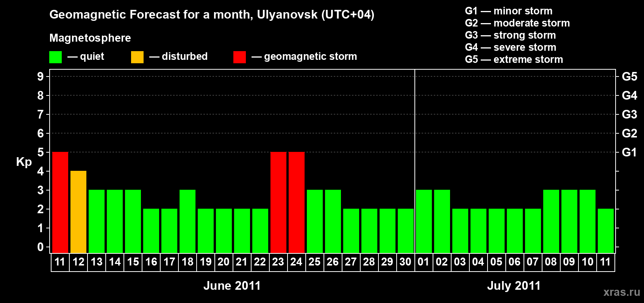Click the 'G1 — minor storm' legend line

pos(509,11)
